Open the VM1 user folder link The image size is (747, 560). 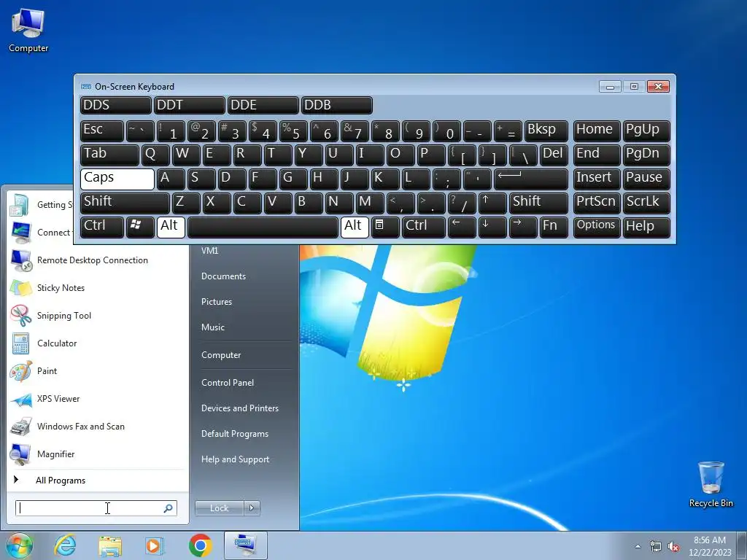(209, 251)
